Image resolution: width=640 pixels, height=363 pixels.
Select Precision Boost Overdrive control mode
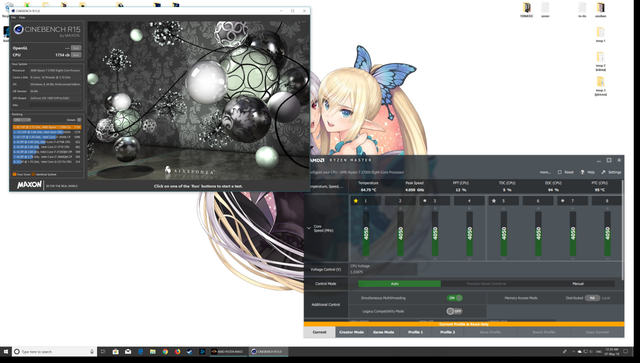tap(486, 283)
